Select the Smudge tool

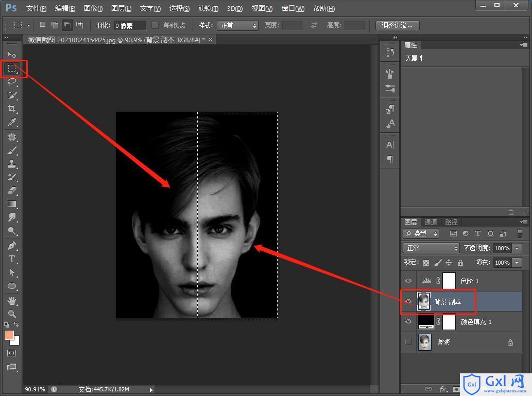(12, 217)
